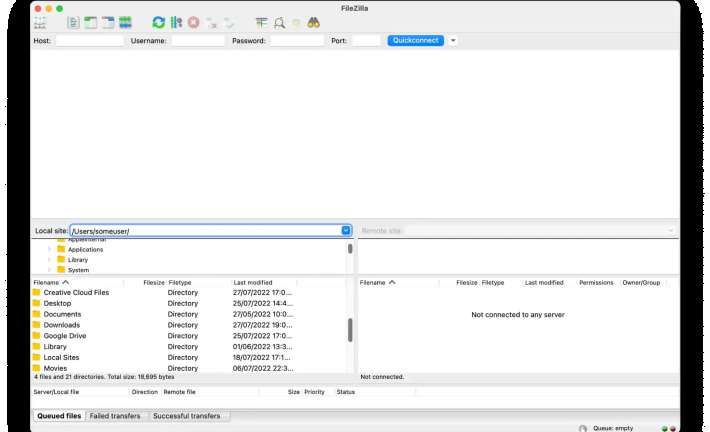Click the binoculars search files icon
Image resolution: width=710 pixels, height=432 pixels.
pos(313,23)
